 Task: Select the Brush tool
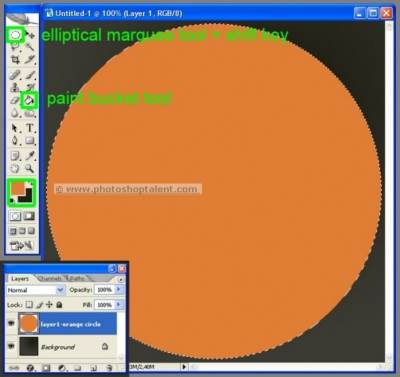[x=30, y=75]
